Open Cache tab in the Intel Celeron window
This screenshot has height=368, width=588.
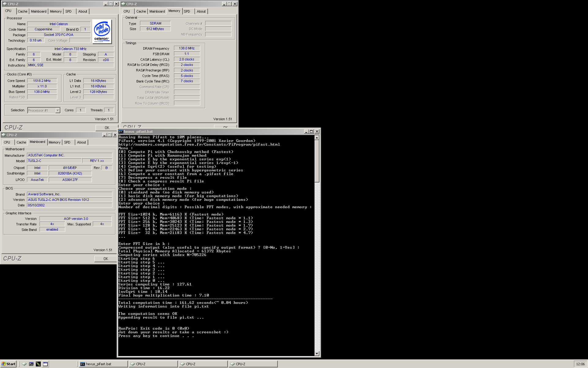pos(22,11)
